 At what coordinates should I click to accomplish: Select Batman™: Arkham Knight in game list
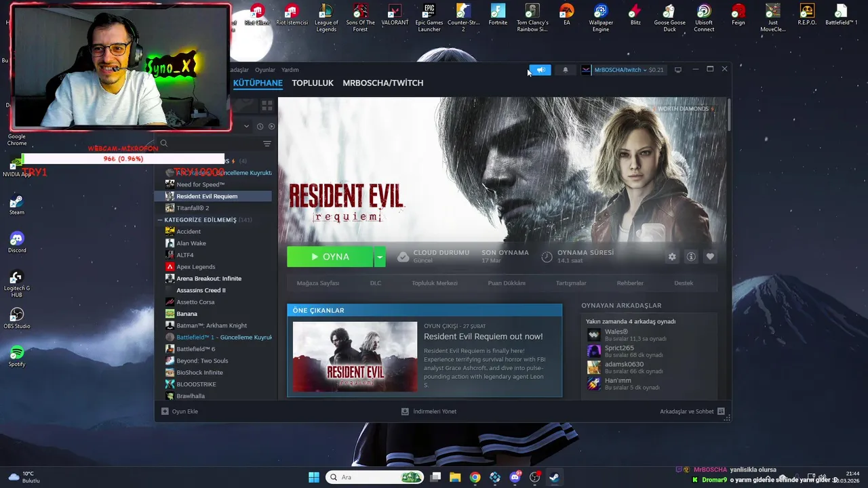212,325
